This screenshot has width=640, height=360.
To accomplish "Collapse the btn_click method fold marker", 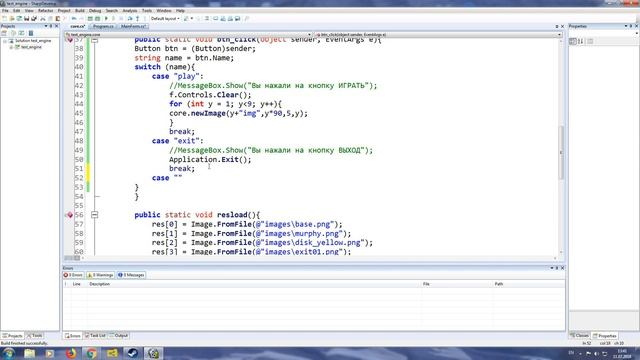I will (x=94, y=40).
